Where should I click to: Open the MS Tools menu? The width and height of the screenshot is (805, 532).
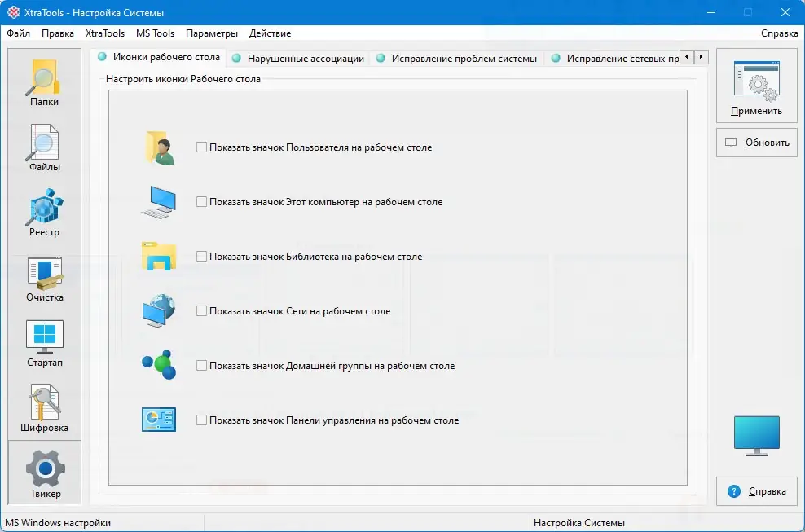coord(155,33)
